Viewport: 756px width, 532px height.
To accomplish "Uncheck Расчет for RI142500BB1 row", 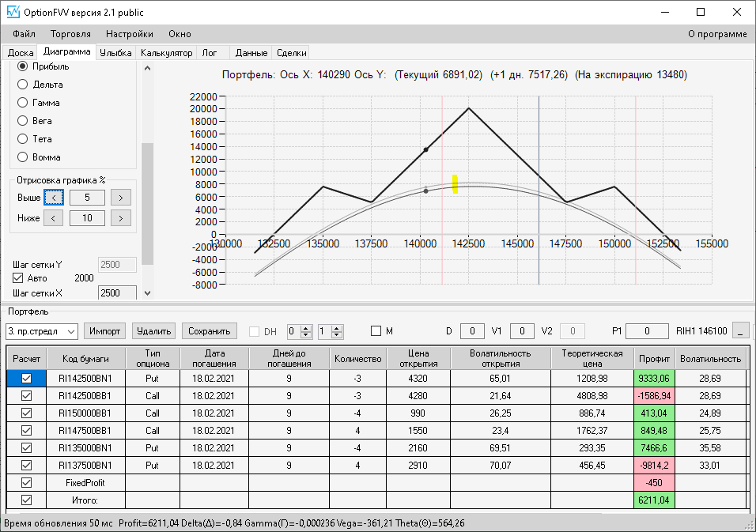I will click(27, 395).
